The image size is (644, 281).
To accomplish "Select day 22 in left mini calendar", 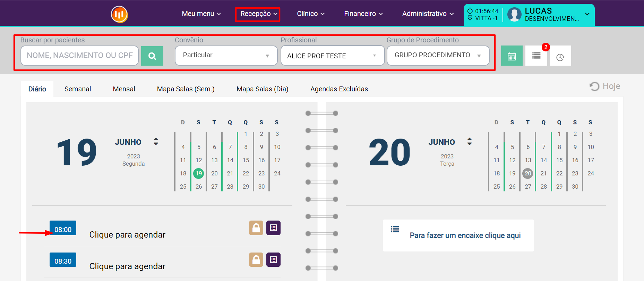I will click(246, 173).
